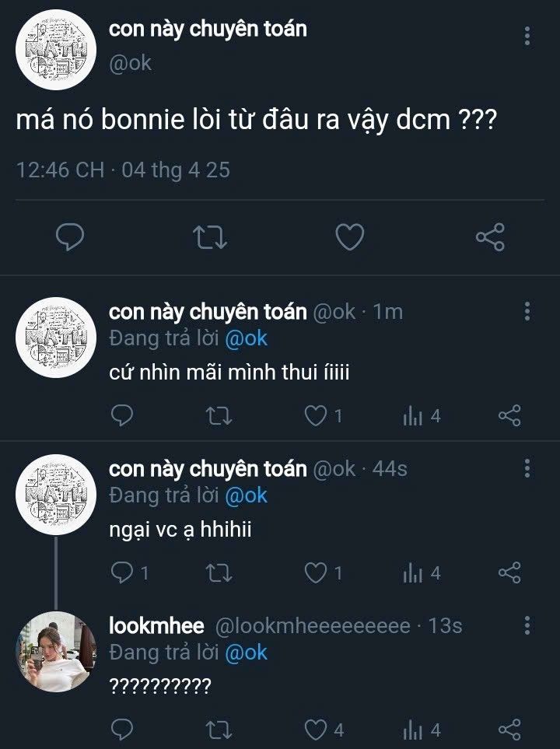The height and width of the screenshot is (749, 560).
Task: Like the "cứ nhìn mãi mình thui" reply
Action: [x=315, y=416]
